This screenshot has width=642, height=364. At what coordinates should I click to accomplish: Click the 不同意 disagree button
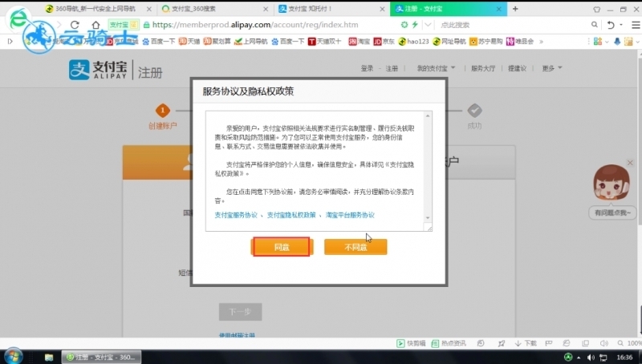tap(356, 247)
